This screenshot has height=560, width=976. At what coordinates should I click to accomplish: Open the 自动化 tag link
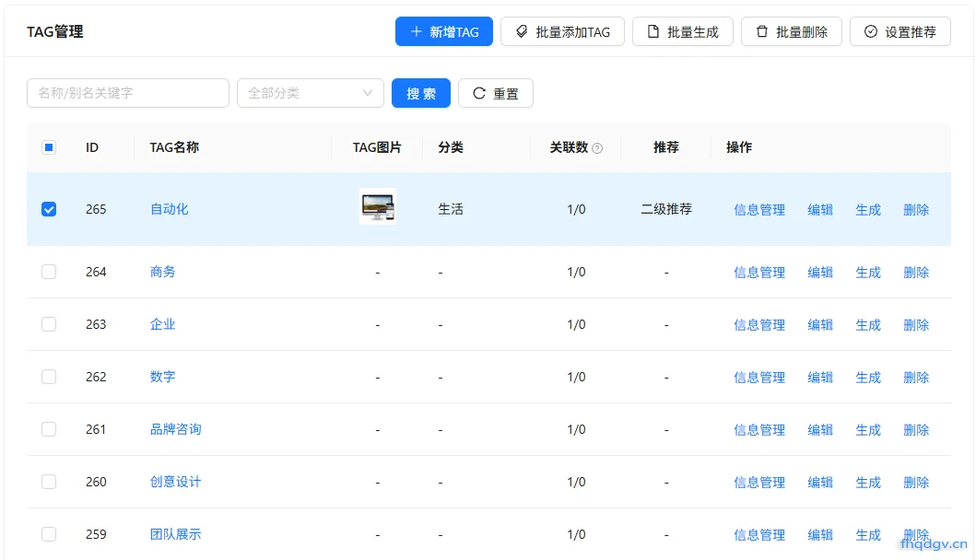pyautogui.click(x=170, y=209)
